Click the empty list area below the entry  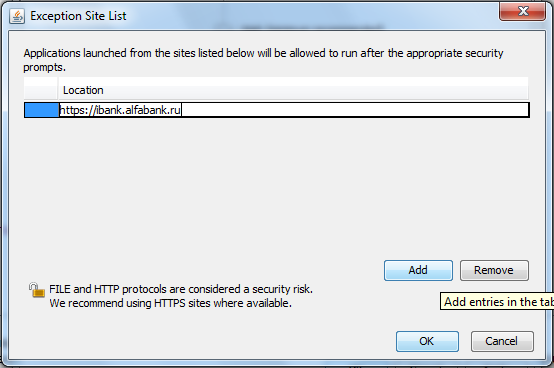[x=276, y=184]
